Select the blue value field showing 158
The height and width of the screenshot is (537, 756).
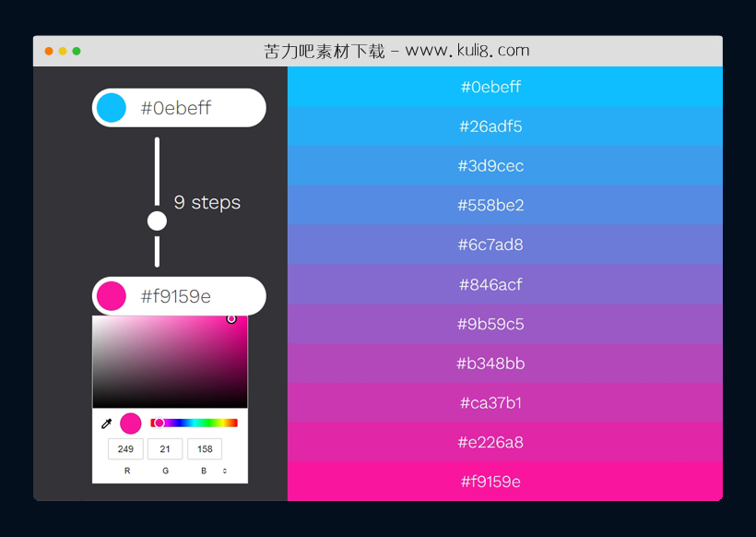(x=205, y=449)
